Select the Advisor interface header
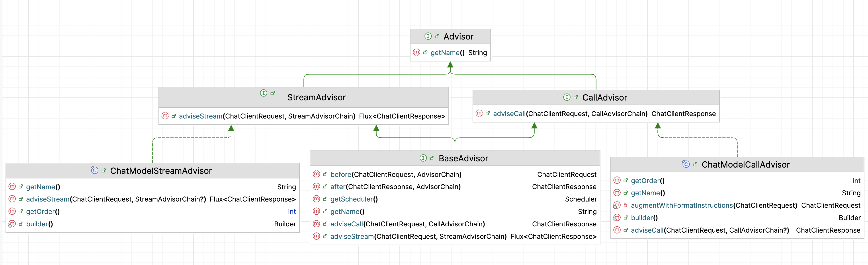868x265 pixels. tap(458, 36)
